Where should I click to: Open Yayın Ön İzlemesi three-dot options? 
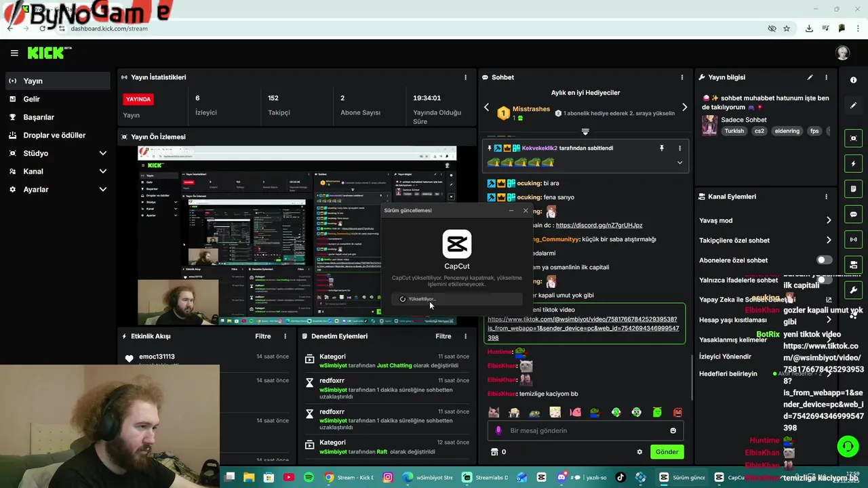click(x=465, y=137)
